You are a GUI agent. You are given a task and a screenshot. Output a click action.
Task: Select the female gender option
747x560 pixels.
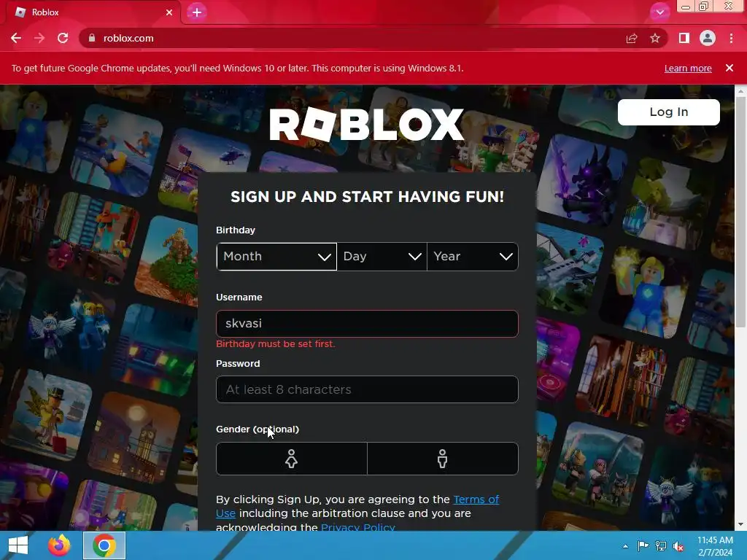pos(292,459)
